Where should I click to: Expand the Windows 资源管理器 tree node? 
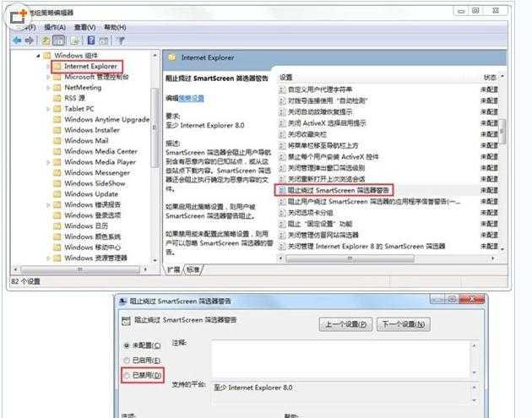[48, 258]
